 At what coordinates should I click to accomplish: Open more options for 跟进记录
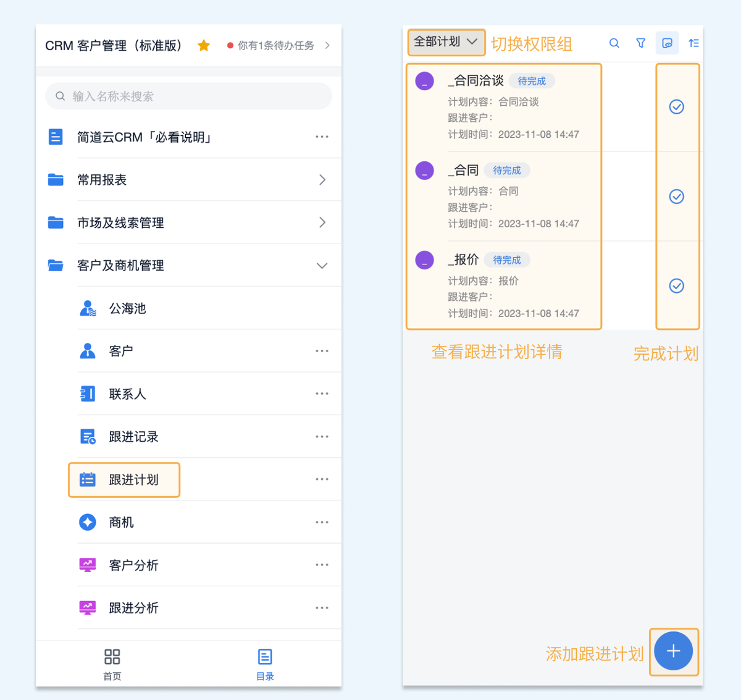click(322, 436)
